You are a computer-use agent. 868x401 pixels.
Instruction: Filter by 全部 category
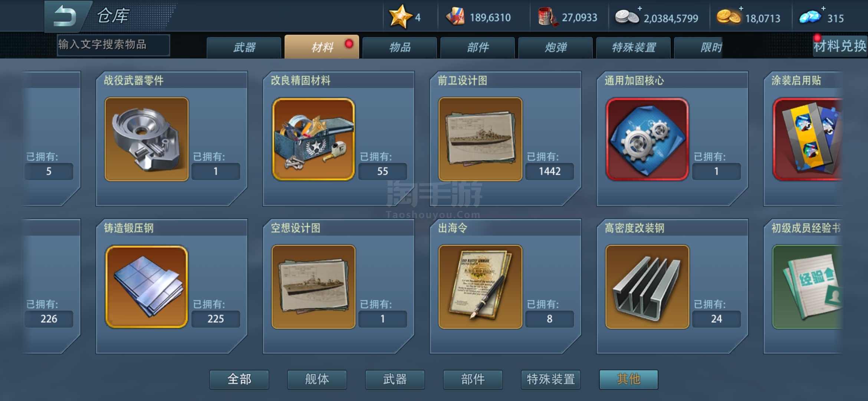(x=239, y=379)
